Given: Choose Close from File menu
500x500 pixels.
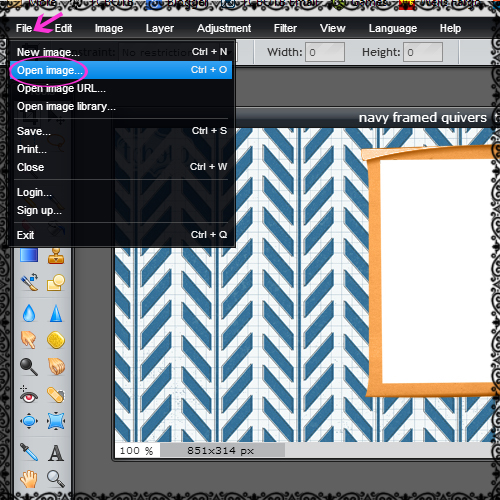Looking at the screenshot, I should [x=121, y=167].
